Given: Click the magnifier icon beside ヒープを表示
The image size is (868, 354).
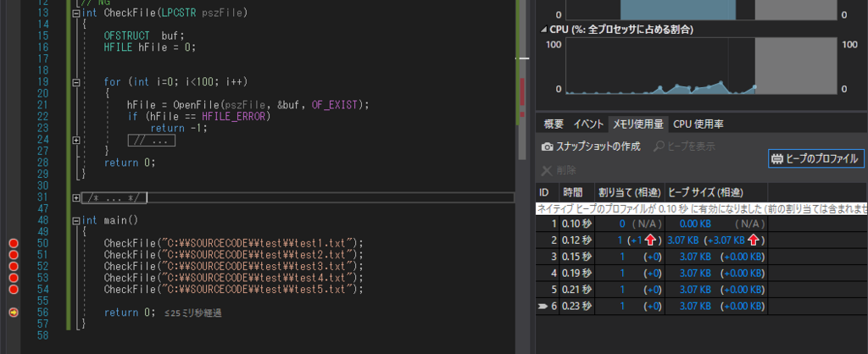Looking at the screenshot, I should click(658, 147).
